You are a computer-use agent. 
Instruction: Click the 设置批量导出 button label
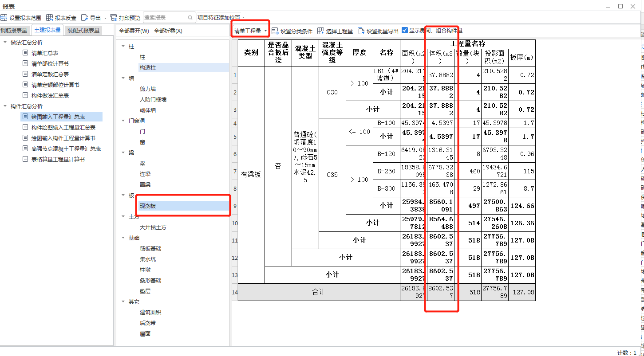click(x=383, y=31)
